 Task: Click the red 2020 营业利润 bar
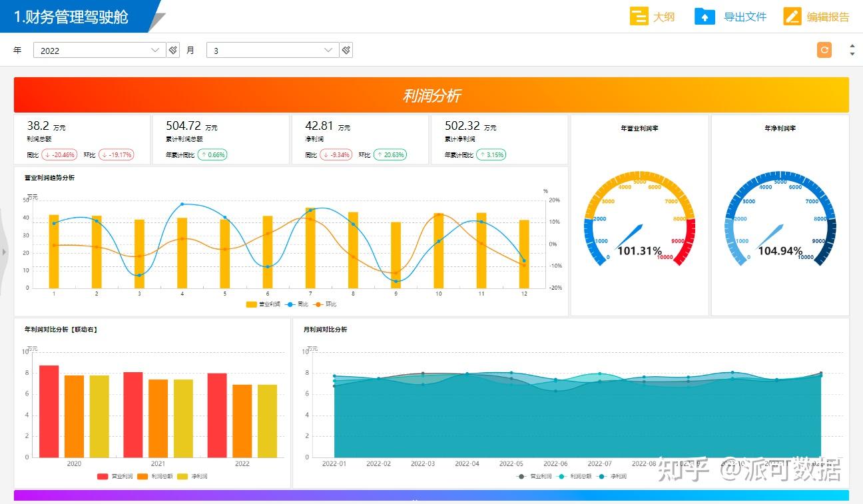(x=49, y=411)
